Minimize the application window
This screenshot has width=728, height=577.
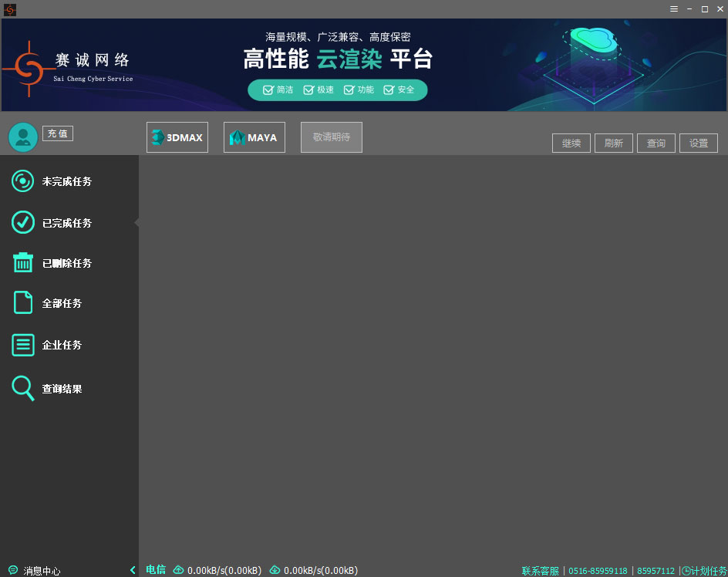coord(689,8)
